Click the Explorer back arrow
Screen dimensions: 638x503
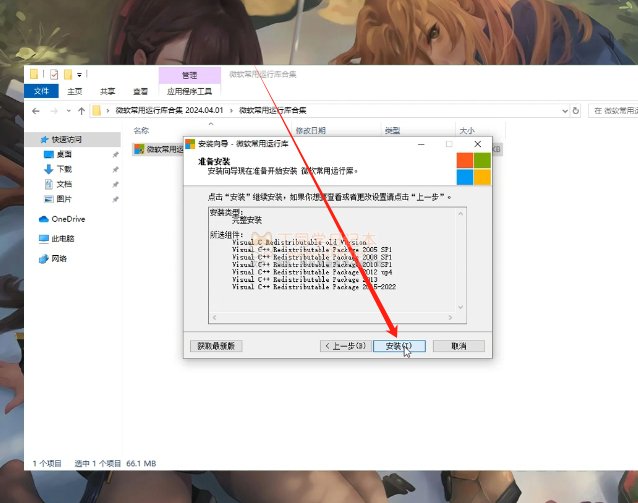click(x=36, y=111)
